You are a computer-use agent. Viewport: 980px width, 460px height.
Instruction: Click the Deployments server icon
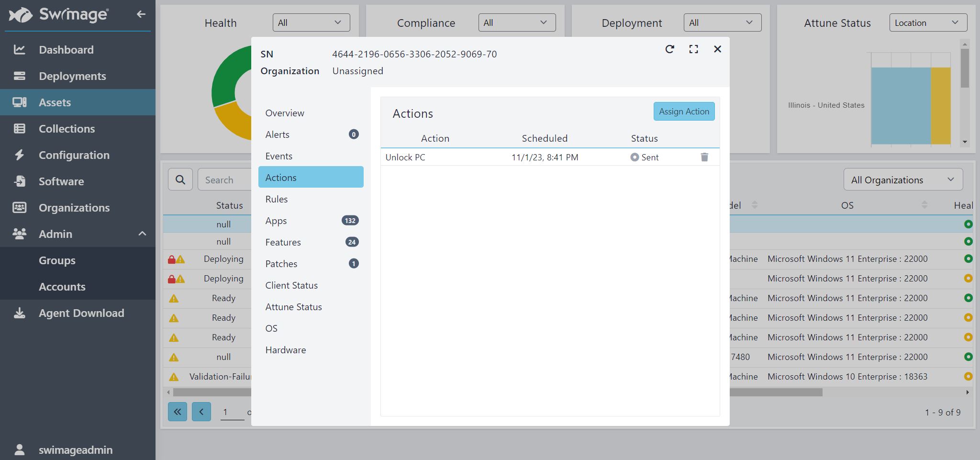(19, 76)
